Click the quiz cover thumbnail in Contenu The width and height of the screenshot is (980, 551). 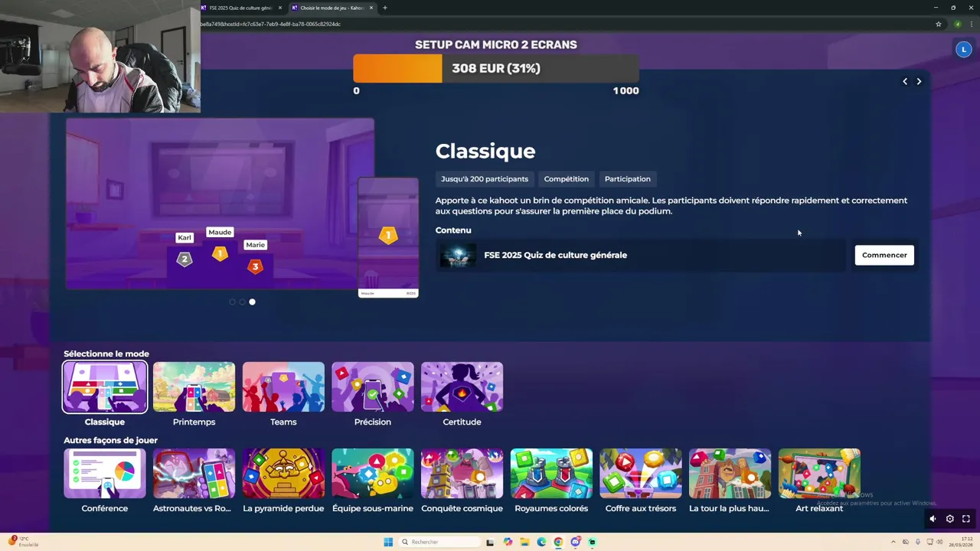tap(458, 255)
